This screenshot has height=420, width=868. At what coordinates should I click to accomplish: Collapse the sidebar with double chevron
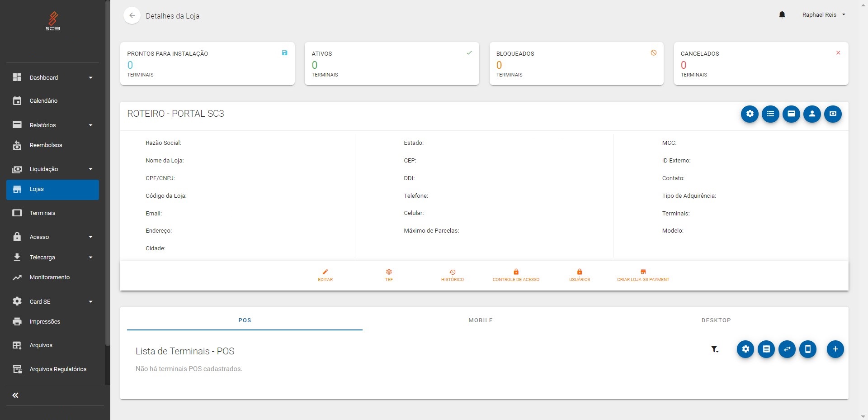click(x=15, y=395)
